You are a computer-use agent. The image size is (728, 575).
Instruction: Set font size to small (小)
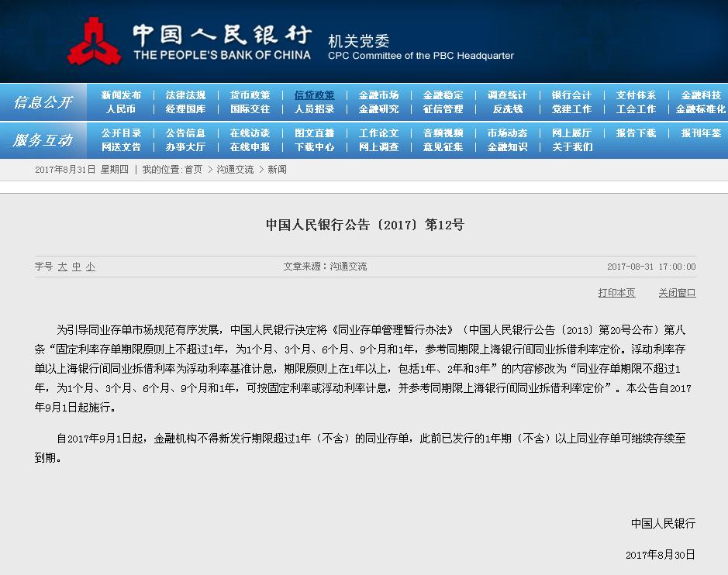pos(91,267)
